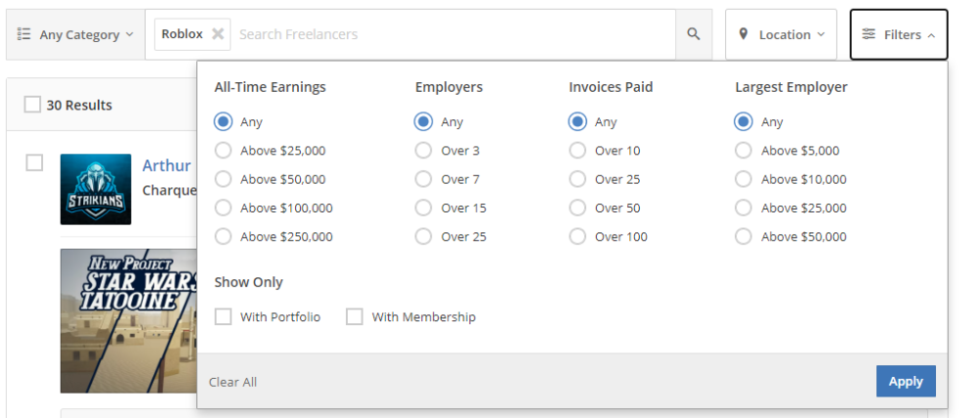
Task: Select earnings Above $50,000
Action: (223, 179)
